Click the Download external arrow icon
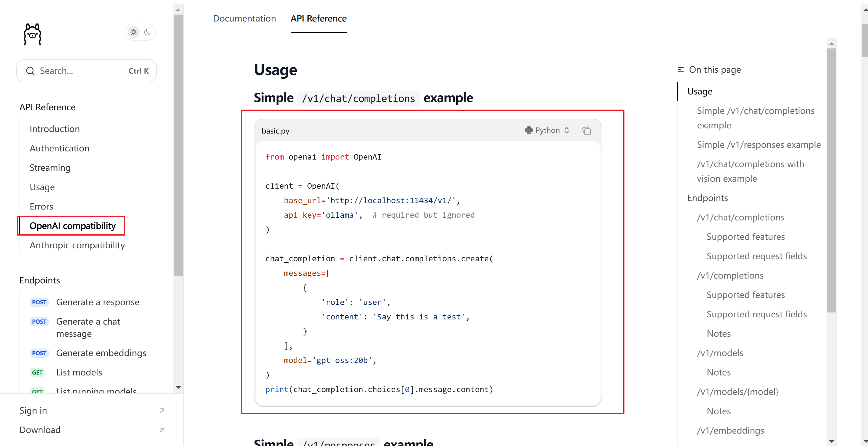868x446 pixels. (162, 430)
